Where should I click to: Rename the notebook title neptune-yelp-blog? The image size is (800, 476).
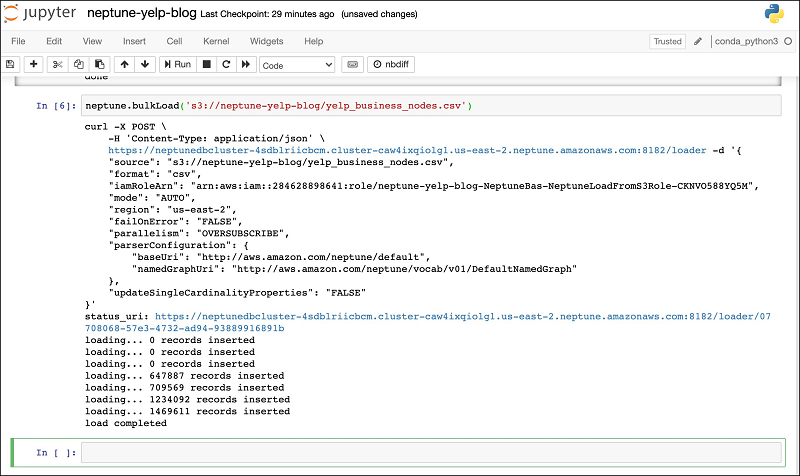(x=142, y=13)
